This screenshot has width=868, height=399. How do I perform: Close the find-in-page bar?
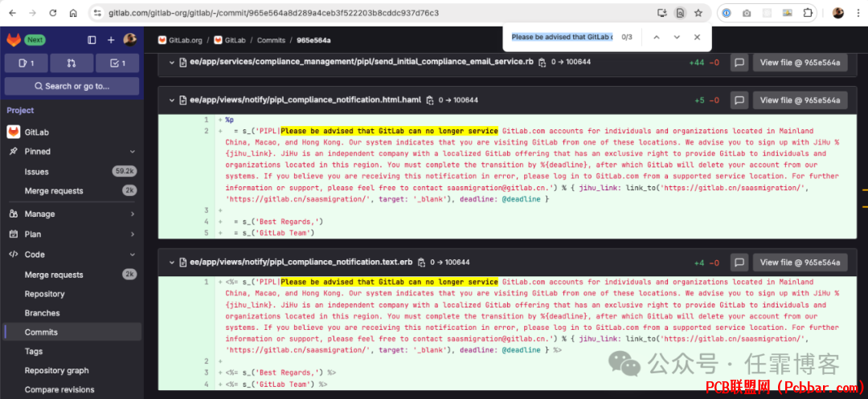pyautogui.click(x=697, y=37)
